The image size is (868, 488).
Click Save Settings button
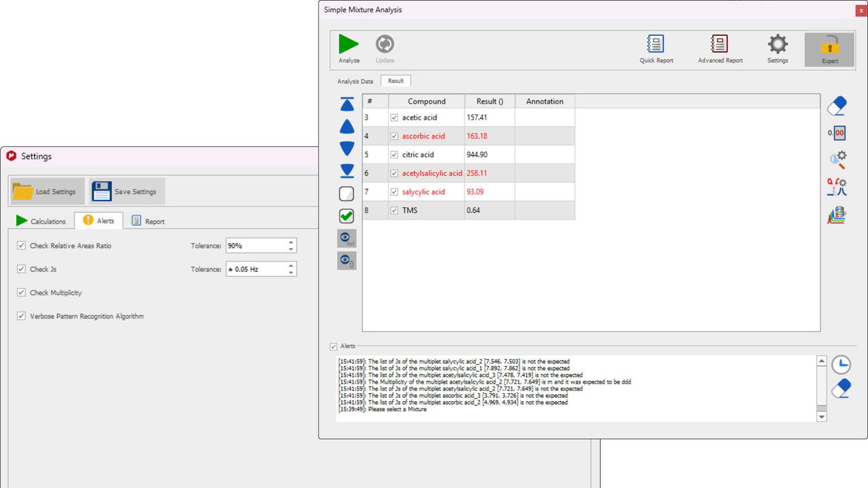coord(127,191)
